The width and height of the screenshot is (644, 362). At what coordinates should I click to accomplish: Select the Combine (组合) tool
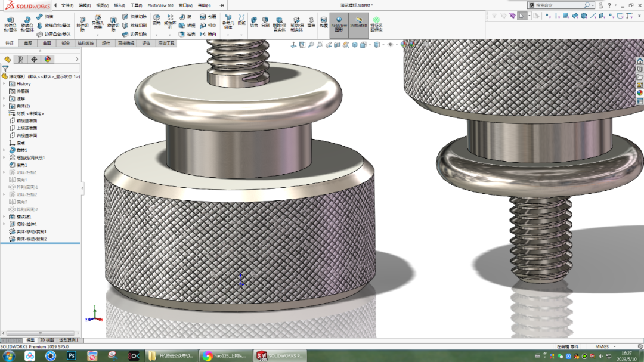click(254, 22)
